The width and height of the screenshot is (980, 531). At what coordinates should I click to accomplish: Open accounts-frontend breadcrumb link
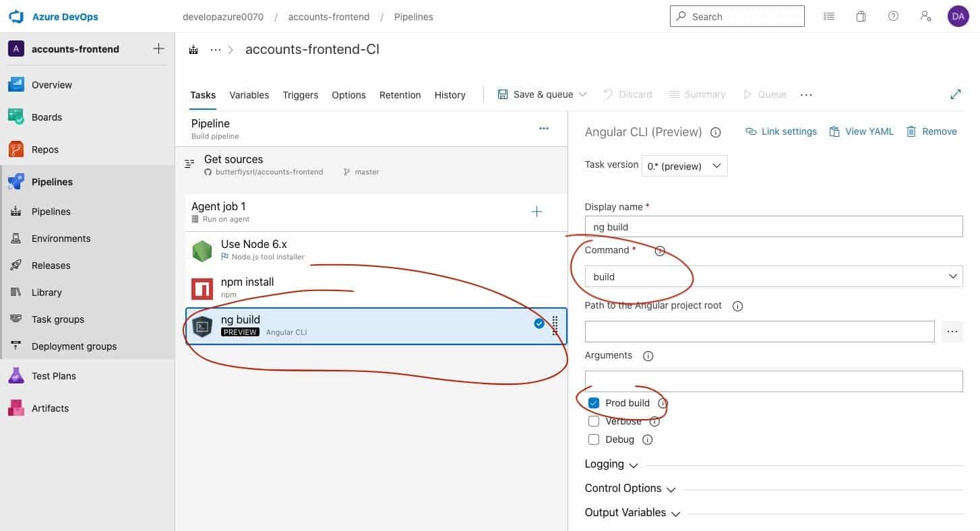(329, 17)
